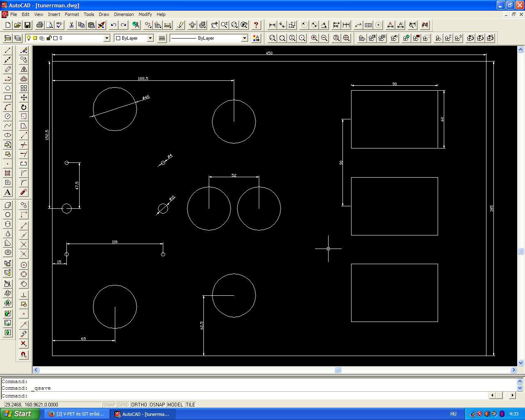The width and height of the screenshot is (525, 420).
Task: Open the Format menu
Action: point(72,14)
